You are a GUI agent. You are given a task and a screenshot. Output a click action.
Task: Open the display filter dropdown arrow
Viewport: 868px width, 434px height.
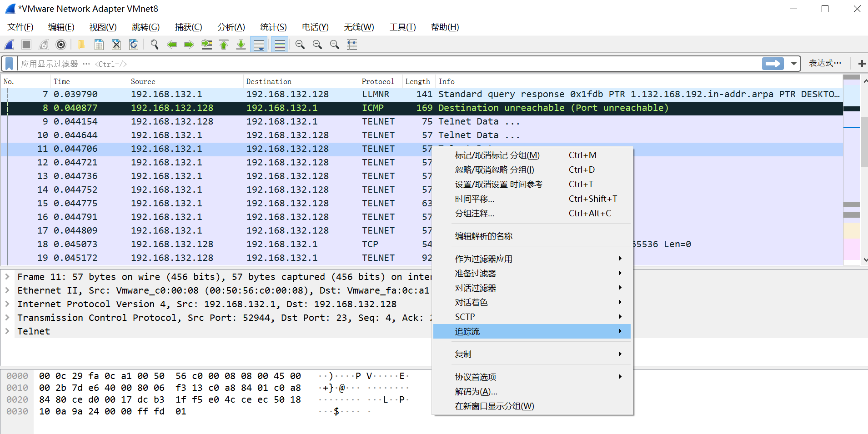794,63
